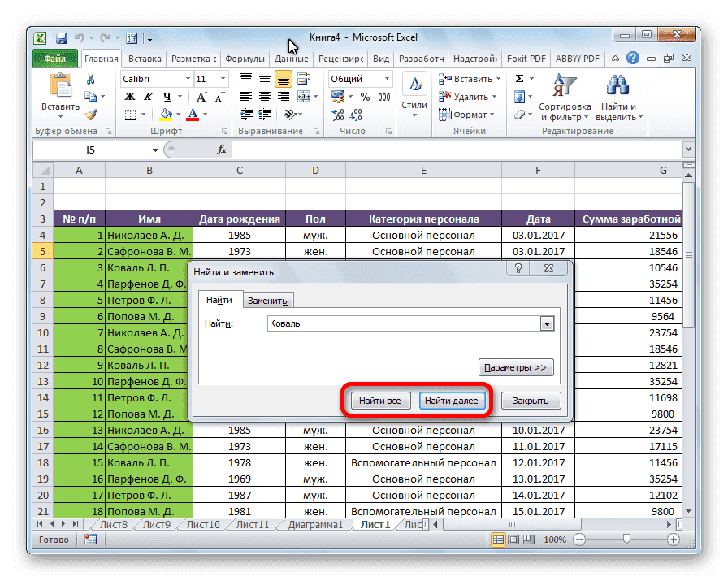Open the Найти search history dropdown
The width and height of the screenshot is (728, 581).
[x=548, y=323]
